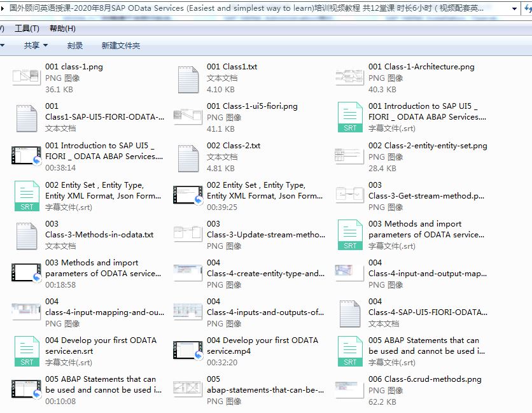This screenshot has width=532, height=413.
Task: Click the 新建文件夹 button
Action: coord(121,45)
